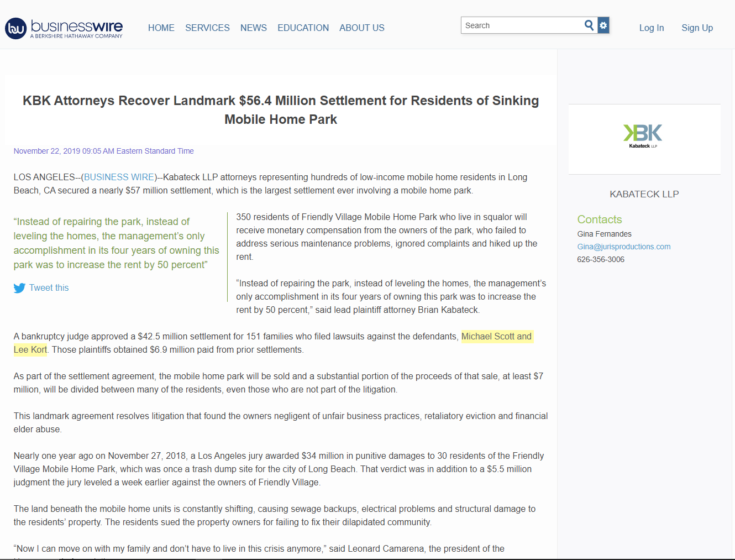The height and width of the screenshot is (560, 735).
Task: Open the EDUCATION menu
Action: click(x=303, y=28)
